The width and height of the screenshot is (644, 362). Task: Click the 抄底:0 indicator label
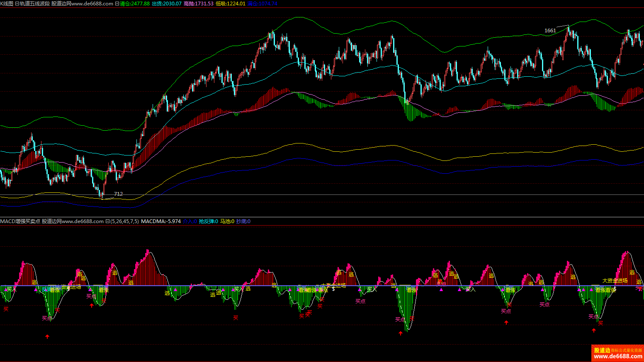coord(243,221)
